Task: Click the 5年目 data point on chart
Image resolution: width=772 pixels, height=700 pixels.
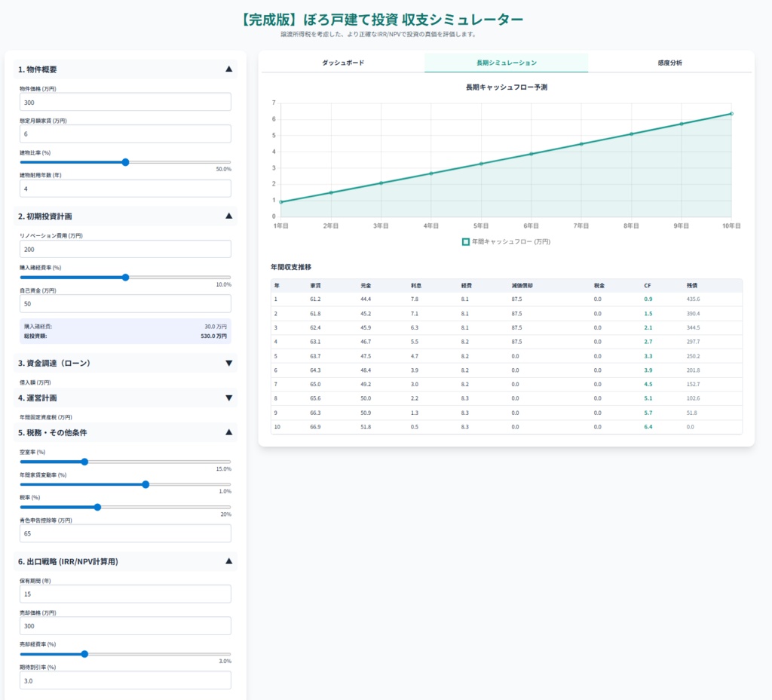Action: click(482, 164)
